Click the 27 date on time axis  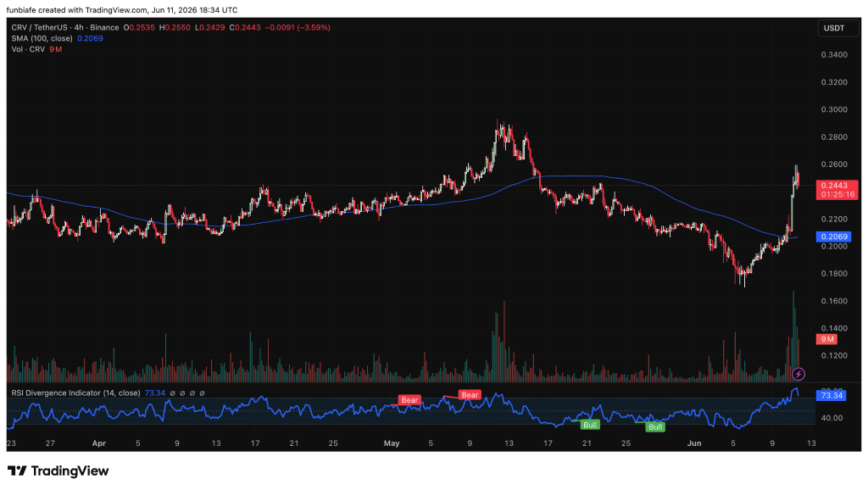tap(50, 443)
